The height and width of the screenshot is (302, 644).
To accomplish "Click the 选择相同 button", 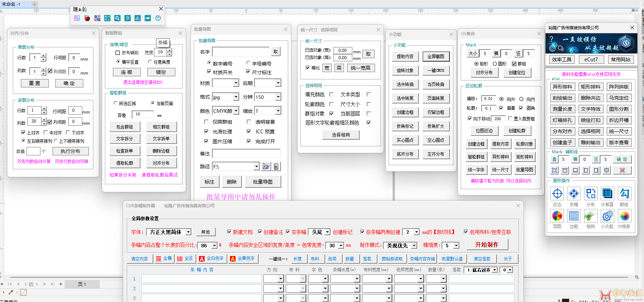I will pos(341,135).
